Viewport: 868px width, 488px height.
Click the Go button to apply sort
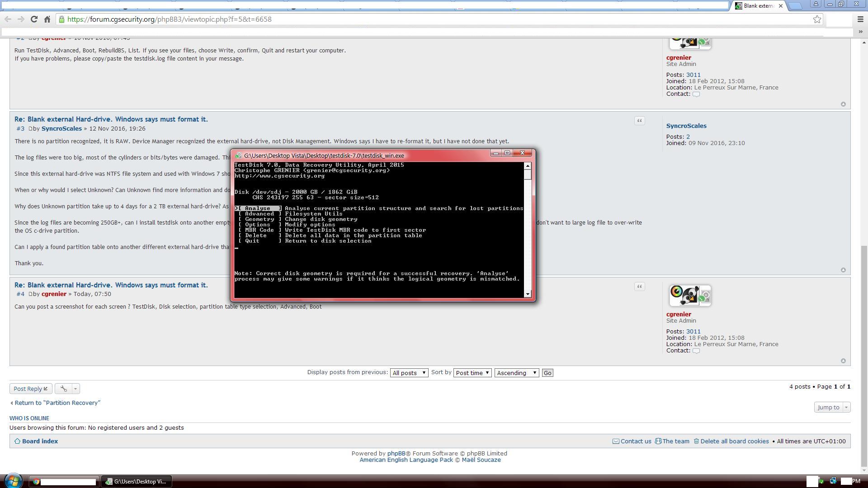547,372
